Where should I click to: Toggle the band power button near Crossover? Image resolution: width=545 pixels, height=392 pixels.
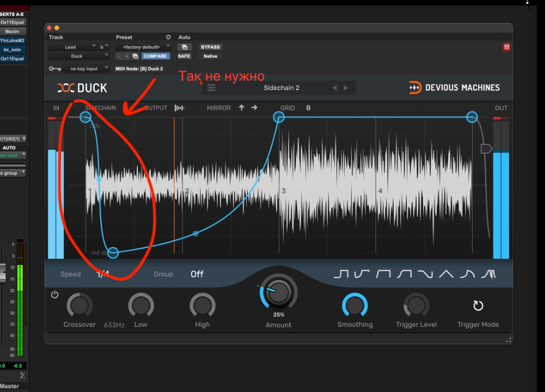click(x=55, y=295)
